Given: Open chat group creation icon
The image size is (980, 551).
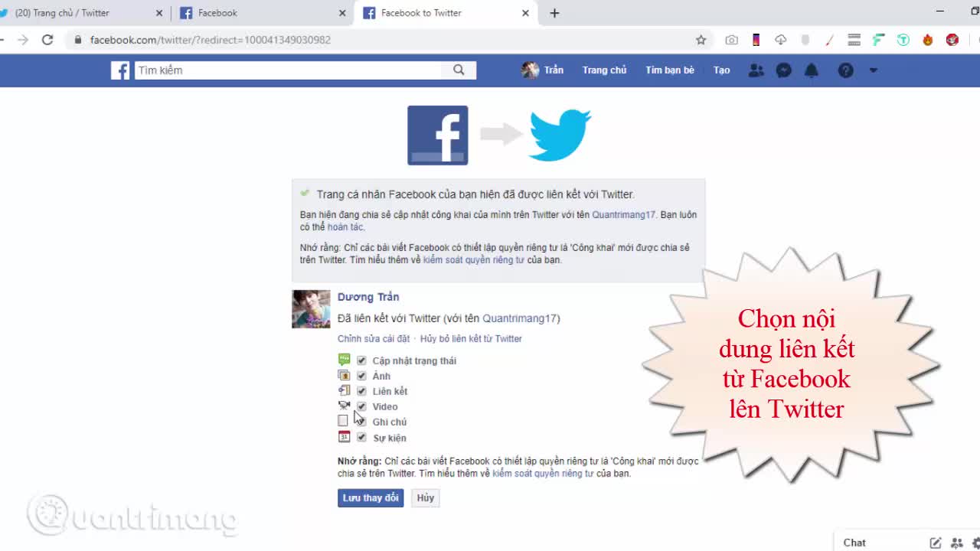Looking at the screenshot, I should (957, 543).
